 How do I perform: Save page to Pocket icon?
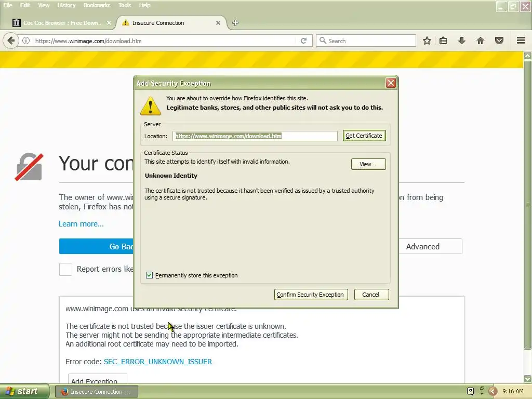(x=499, y=41)
